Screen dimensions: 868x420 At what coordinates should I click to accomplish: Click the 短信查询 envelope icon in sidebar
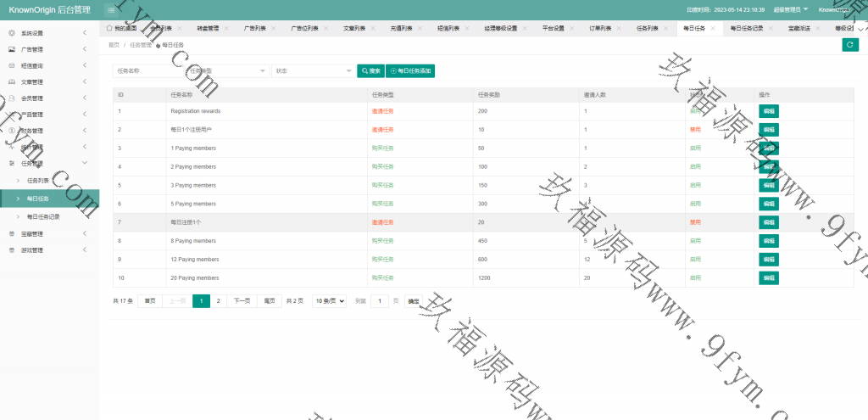12,65
